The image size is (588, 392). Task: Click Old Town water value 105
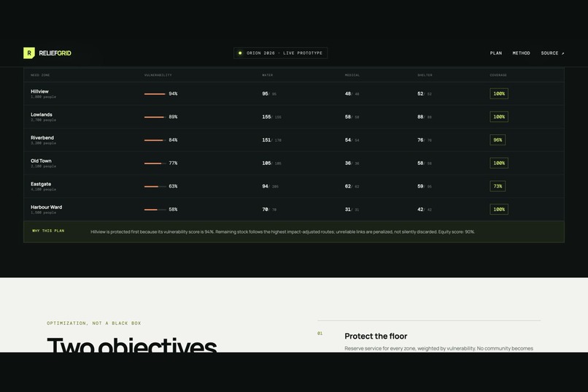coord(266,164)
